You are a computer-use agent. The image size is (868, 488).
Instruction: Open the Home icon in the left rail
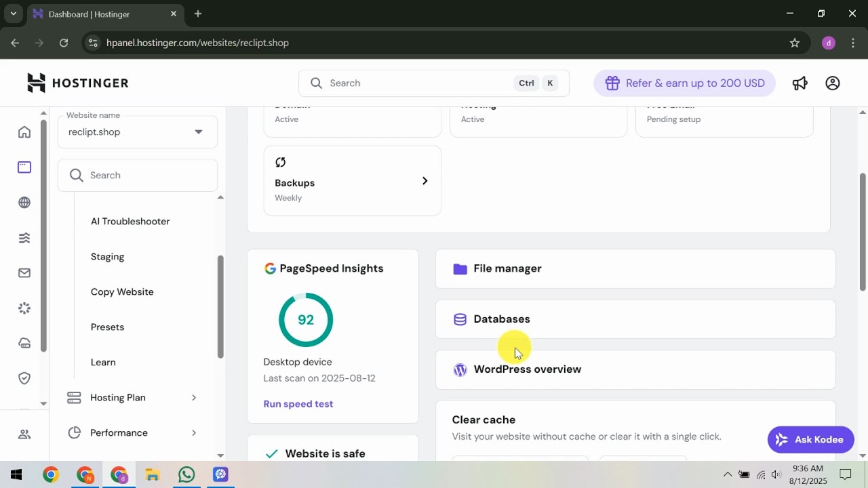click(24, 132)
